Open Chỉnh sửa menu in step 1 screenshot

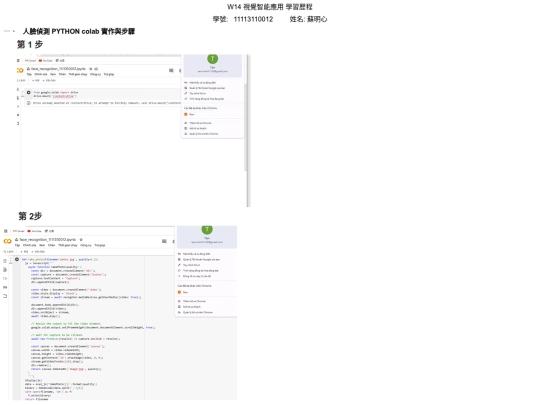tap(41, 74)
